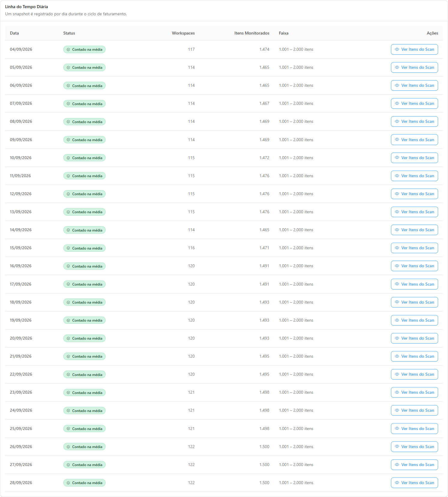Open Ver Itens do Scan for 28/09/2026
This screenshot has height=497, width=448.
[x=414, y=483]
